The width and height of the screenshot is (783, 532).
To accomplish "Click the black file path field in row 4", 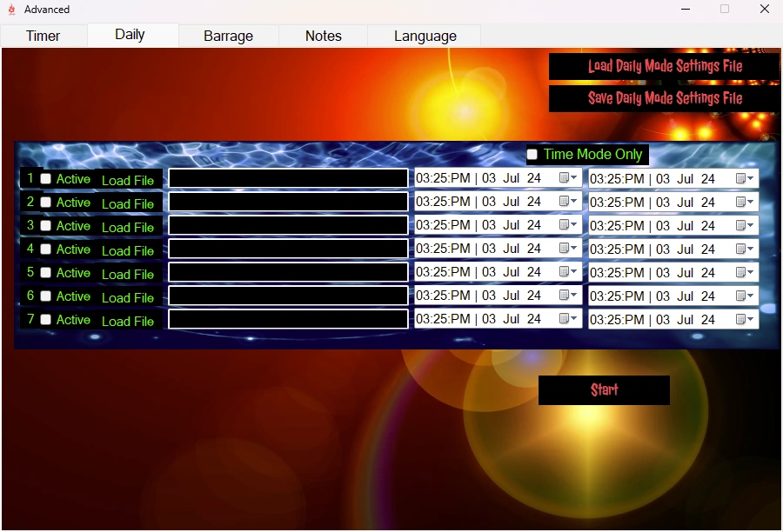I will (x=288, y=249).
